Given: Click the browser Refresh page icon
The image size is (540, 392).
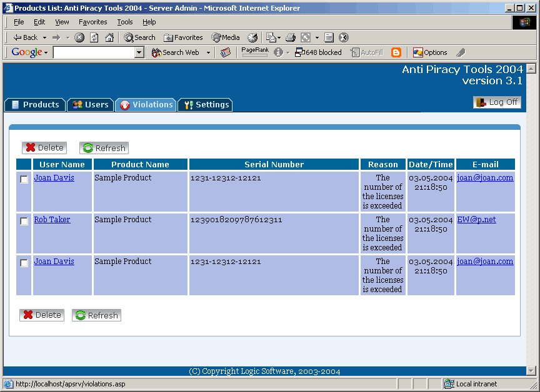Looking at the screenshot, I should (x=94, y=37).
